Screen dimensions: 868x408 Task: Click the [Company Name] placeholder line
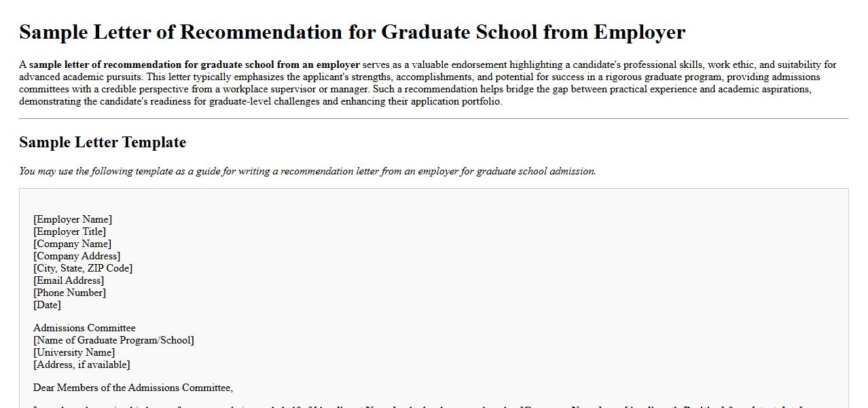click(72, 244)
